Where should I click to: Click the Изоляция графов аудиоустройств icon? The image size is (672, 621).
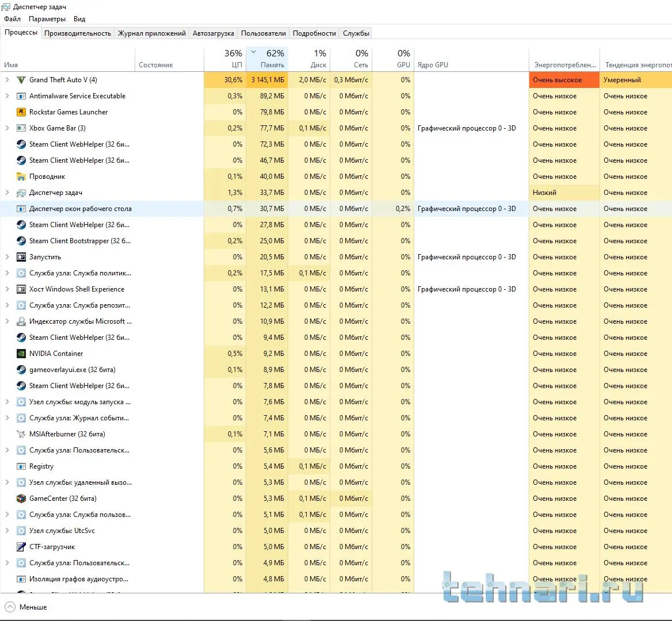[x=21, y=579]
